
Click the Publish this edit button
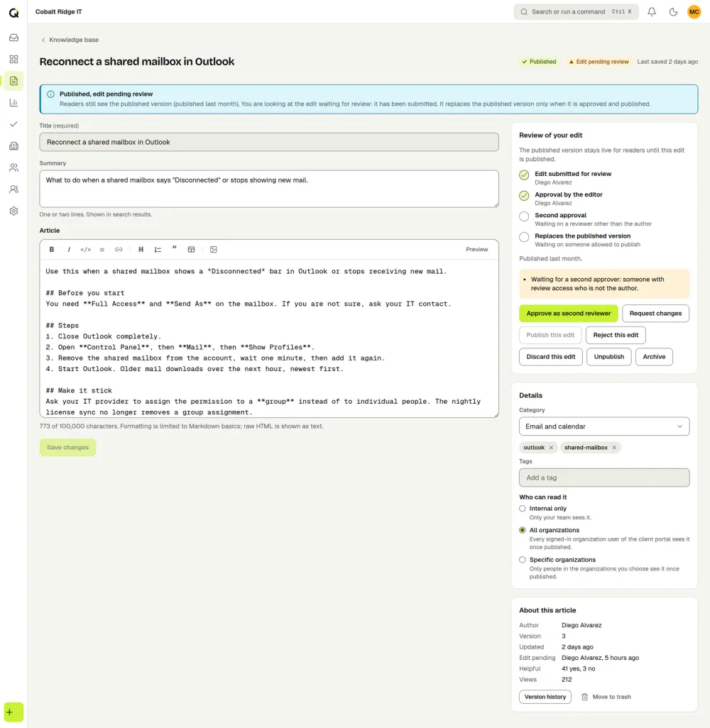[x=550, y=335]
